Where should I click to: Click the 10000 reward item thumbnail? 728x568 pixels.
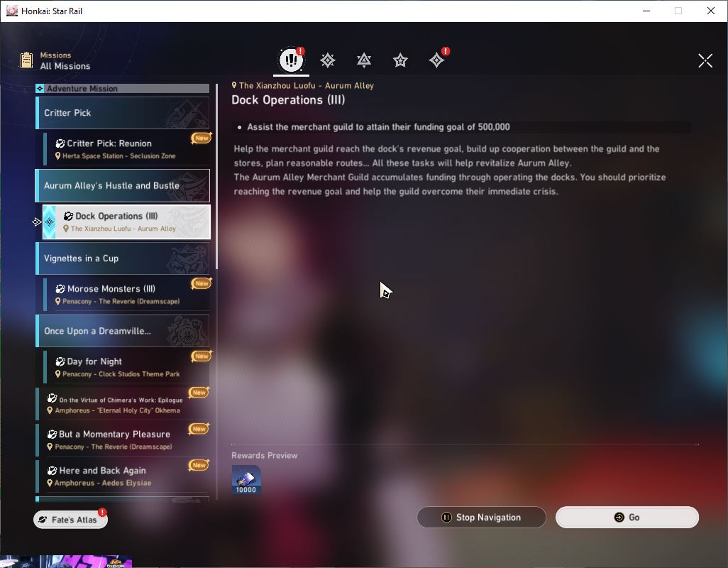click(246, 480)
